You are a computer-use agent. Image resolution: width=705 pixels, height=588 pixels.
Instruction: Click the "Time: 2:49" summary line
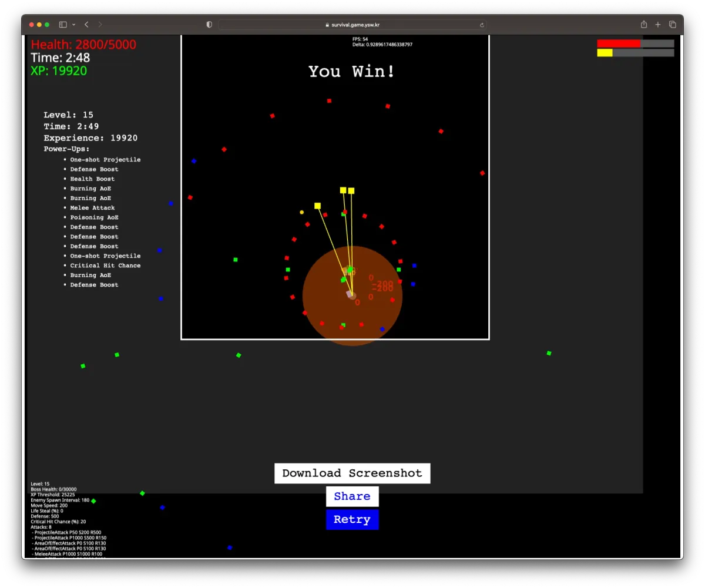tap(71, 126)
